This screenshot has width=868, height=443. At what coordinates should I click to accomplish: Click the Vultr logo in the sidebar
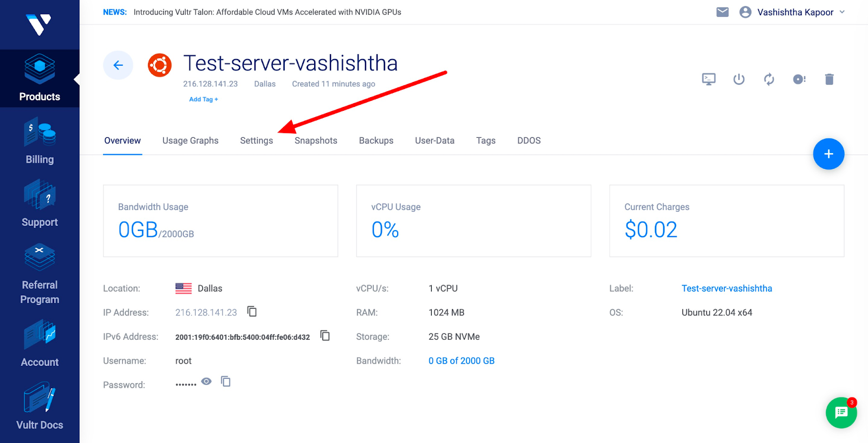(x=39, y=24)
